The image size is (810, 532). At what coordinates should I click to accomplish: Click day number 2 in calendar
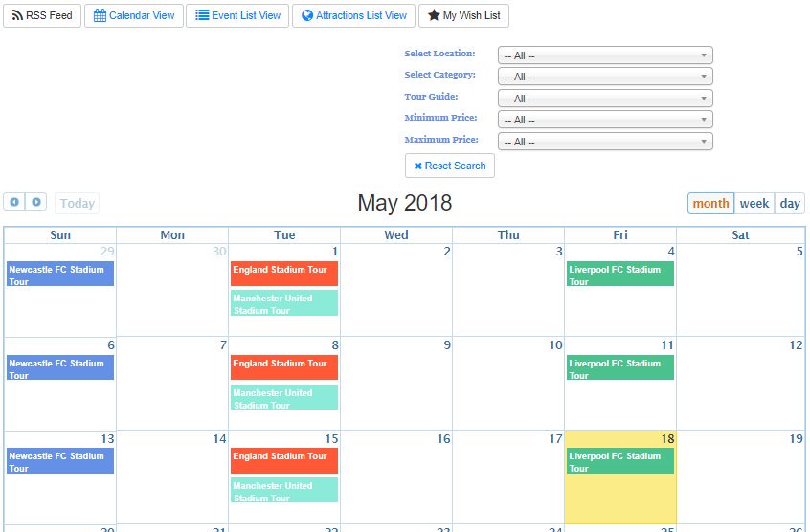pyautogui.click(x=447, y=252)
